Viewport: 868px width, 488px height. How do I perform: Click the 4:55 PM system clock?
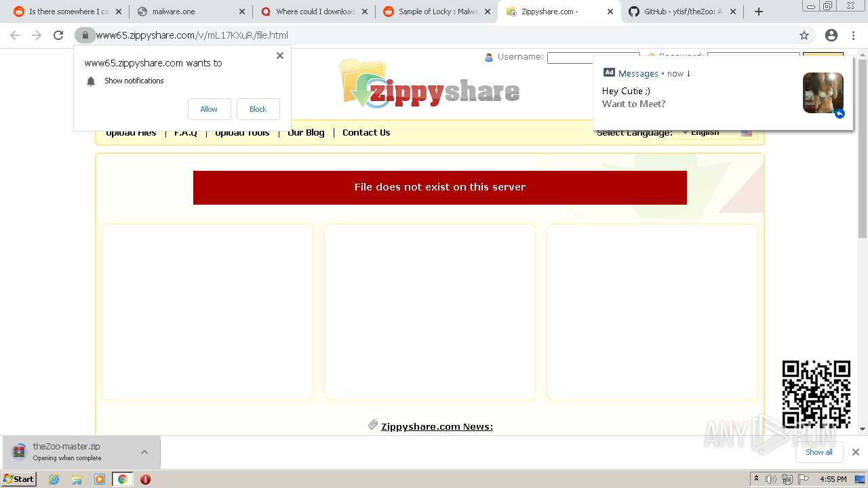click(833, 479)
